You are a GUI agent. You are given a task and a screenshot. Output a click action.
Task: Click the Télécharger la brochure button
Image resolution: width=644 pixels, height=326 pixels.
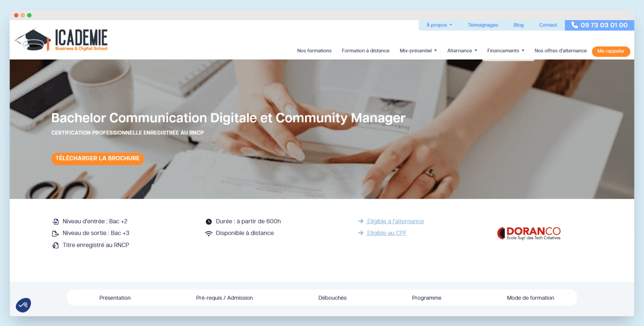(97, 158)
